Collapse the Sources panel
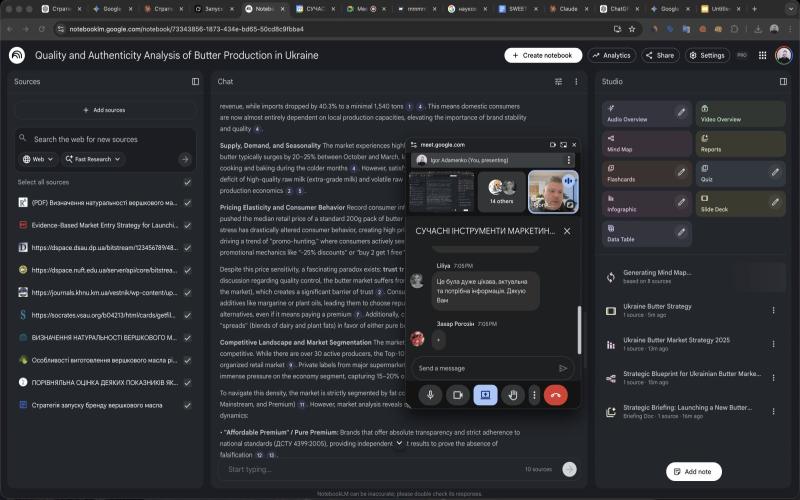The height and width of the screenshot is (500, 800). click(195, 82)
